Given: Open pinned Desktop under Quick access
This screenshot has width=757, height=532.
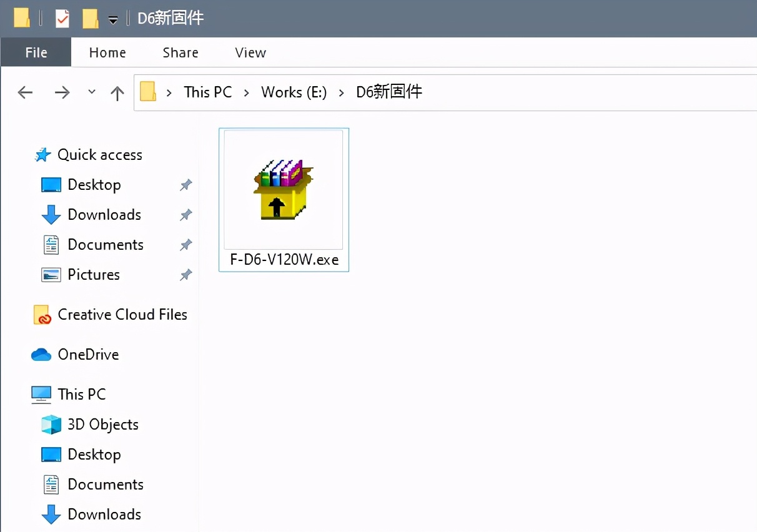Looking at the screenshot, I should [94, 185].
